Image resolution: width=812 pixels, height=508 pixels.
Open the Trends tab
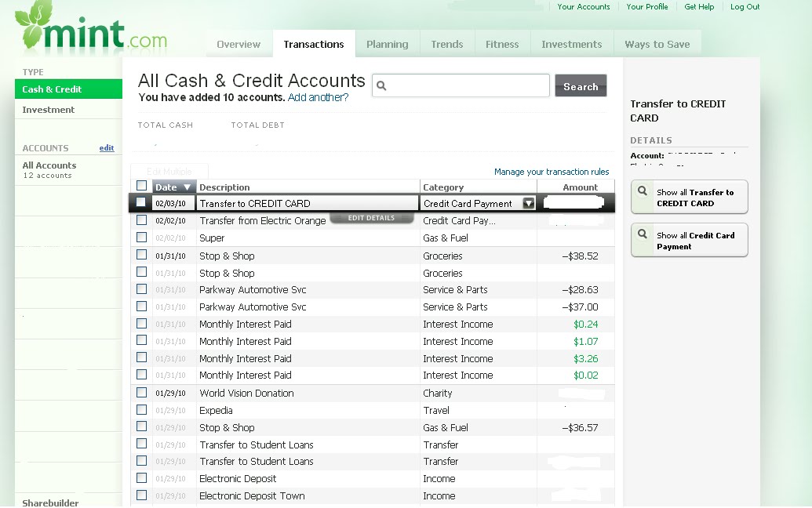point(447,44)
